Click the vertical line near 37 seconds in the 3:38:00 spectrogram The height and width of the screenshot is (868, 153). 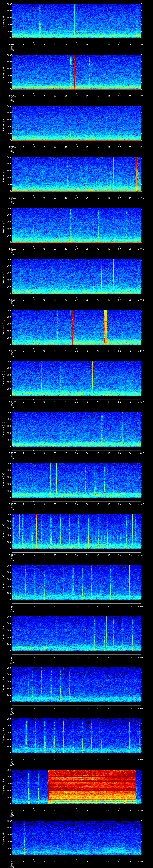(x=93, y=377)
